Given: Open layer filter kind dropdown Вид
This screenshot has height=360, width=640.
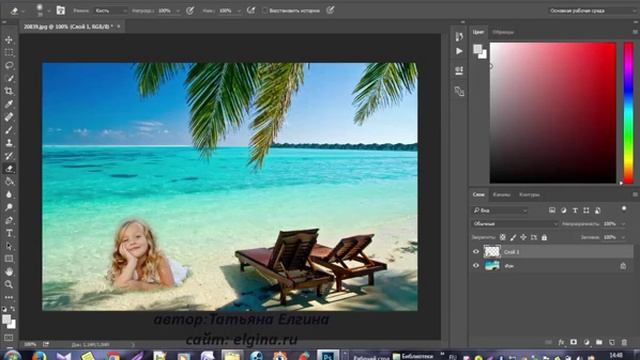Looking at the screenshot, I should pyautogui.click(x=500, y=211).
